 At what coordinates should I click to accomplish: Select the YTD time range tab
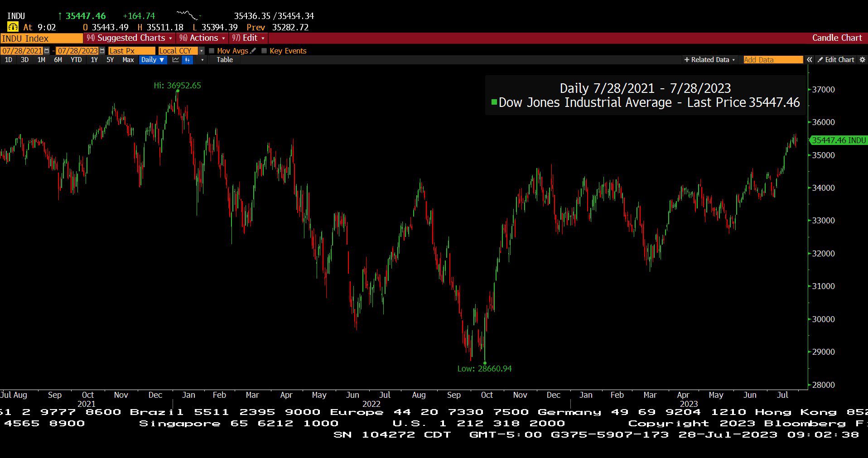tap(76, 60)
